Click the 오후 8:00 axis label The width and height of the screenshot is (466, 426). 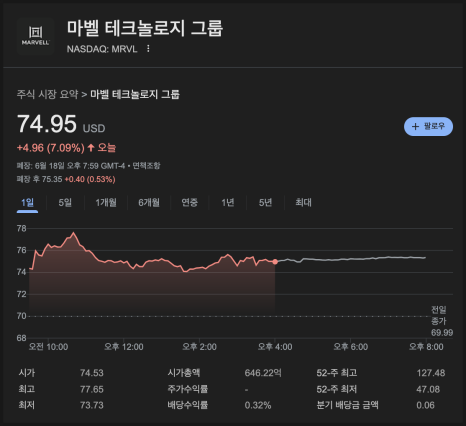click(x=426, y=347)
